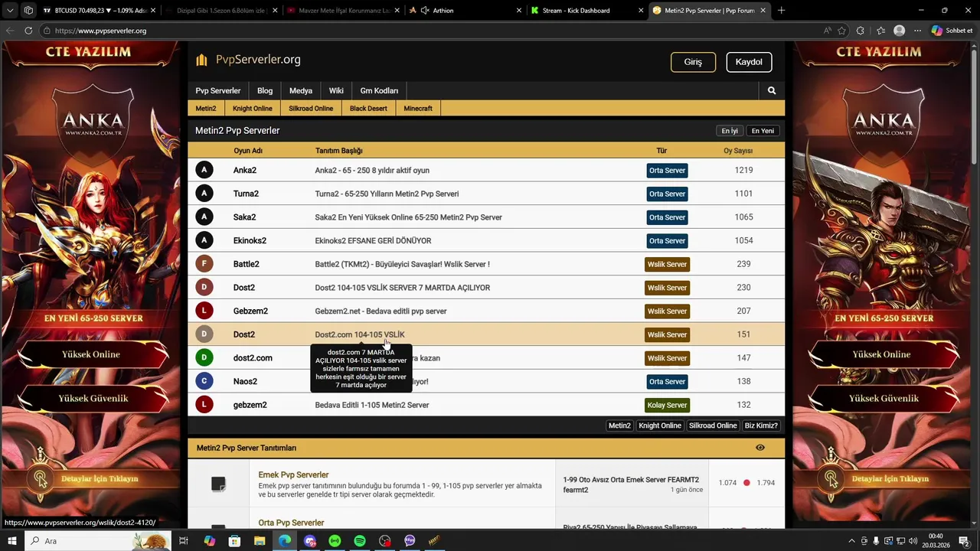Click the PvpServerler.org logo icon
Viewport: 980px width, 551px height.
pyautogui.click(x=201, y=60)
